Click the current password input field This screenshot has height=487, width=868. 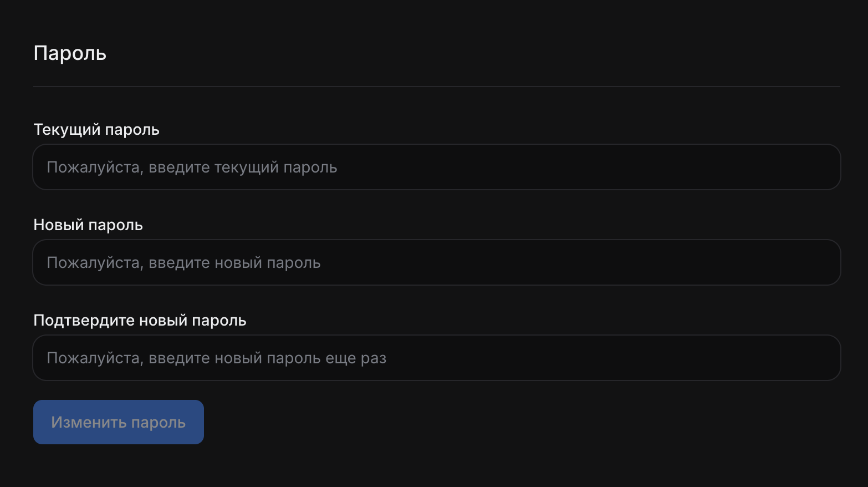click(437, 167)
